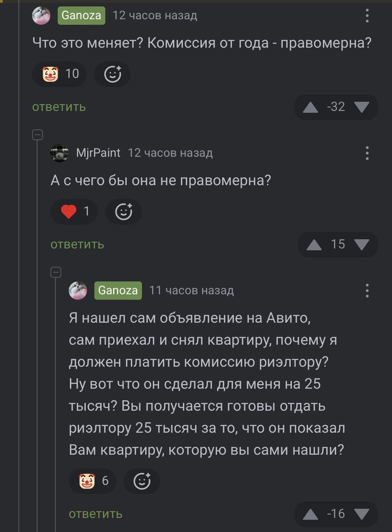Image resolution: width=392 pixels, height=532 pixels.
Task: Add emoji reaction to first Ganoza comment
Action: 113,74
